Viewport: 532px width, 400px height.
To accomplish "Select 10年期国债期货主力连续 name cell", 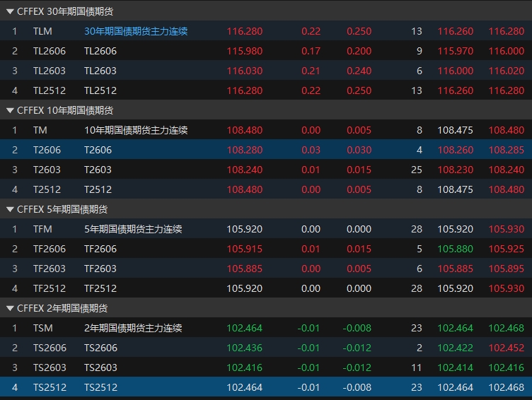I will pos(136,130).
